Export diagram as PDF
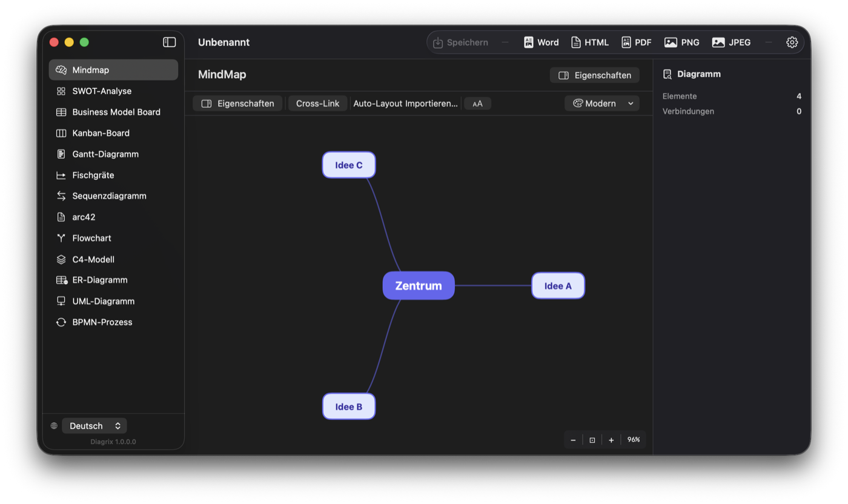The height and width of the screenshot is (504, 848). (x=636, y=42)
